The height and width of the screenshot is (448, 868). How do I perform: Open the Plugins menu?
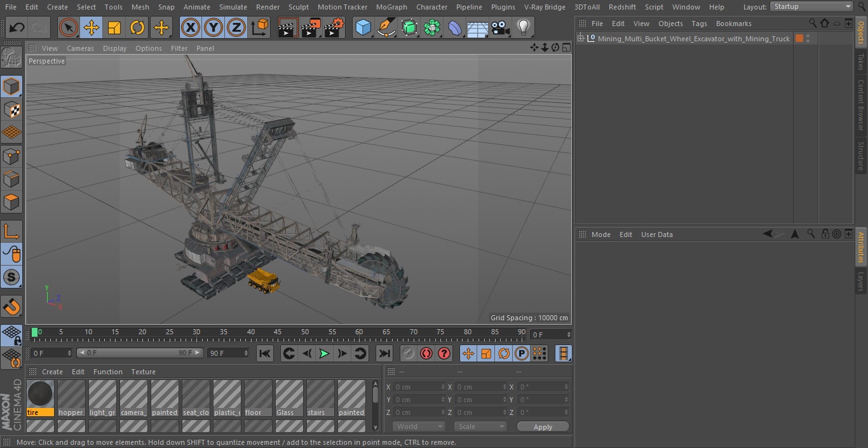point(503,7)
